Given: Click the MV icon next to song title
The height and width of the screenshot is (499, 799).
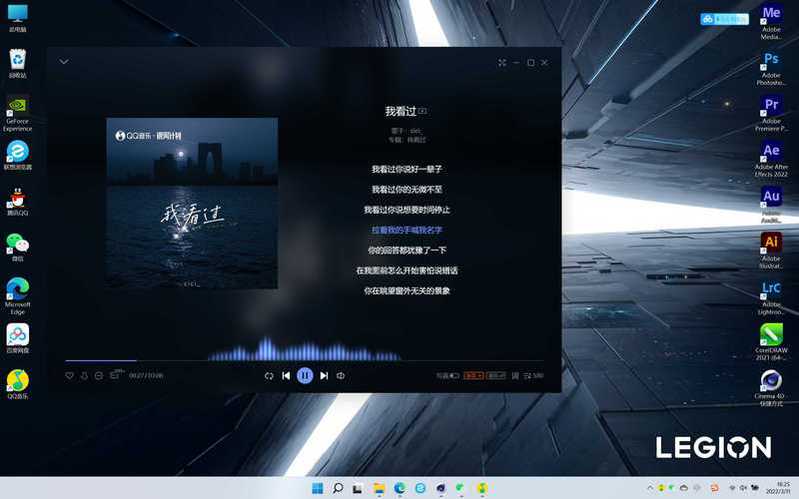Looking at the screenshot, I should click(x=422, y=111).
